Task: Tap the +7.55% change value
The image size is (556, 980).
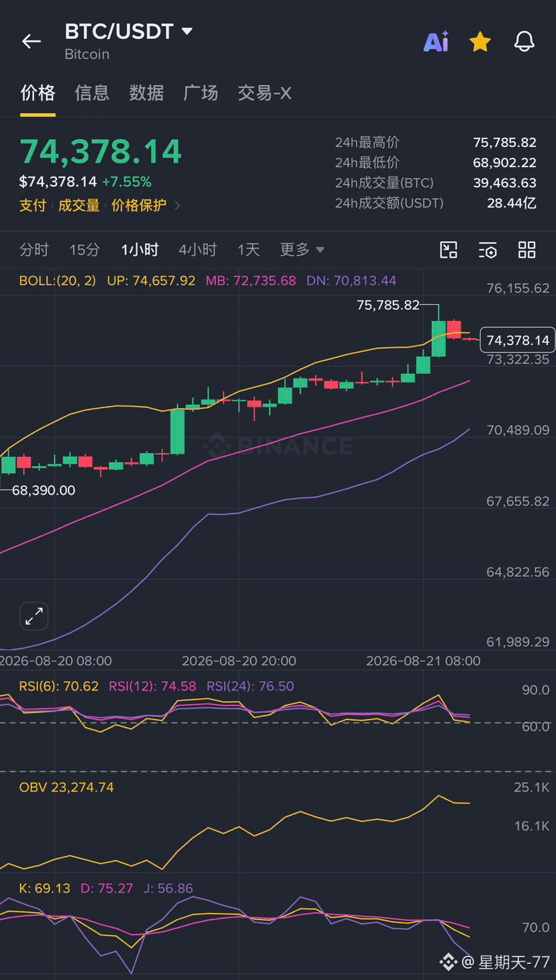Action: click(127, 182)
